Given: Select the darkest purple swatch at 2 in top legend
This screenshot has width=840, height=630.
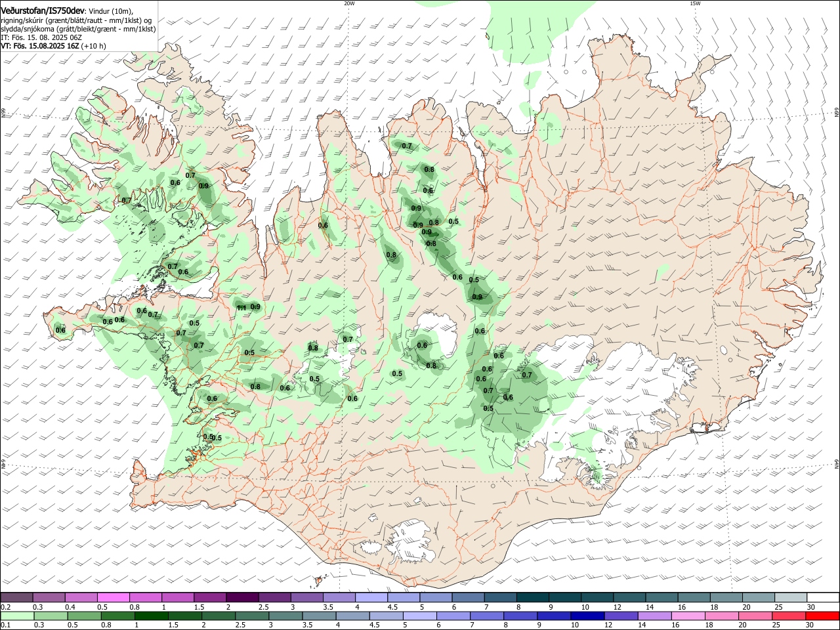Looking at the screenshot, I should [242, 598].
